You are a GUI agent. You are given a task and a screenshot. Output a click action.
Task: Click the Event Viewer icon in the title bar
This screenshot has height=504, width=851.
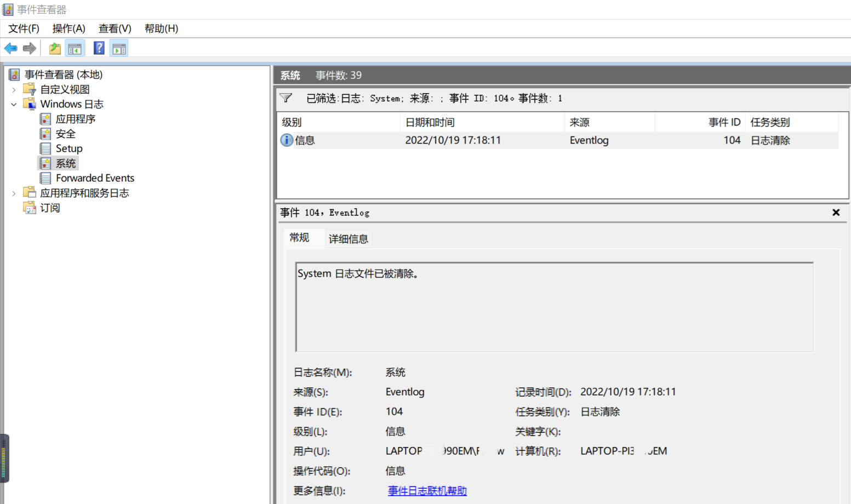tap(7, 9)
